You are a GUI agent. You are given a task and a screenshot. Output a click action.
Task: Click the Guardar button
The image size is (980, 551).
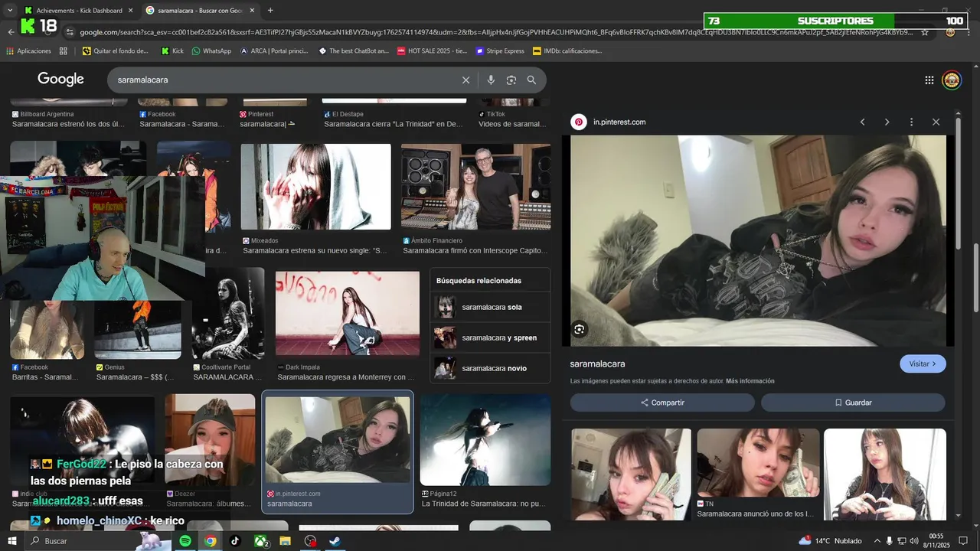click(x=853, y=403)
